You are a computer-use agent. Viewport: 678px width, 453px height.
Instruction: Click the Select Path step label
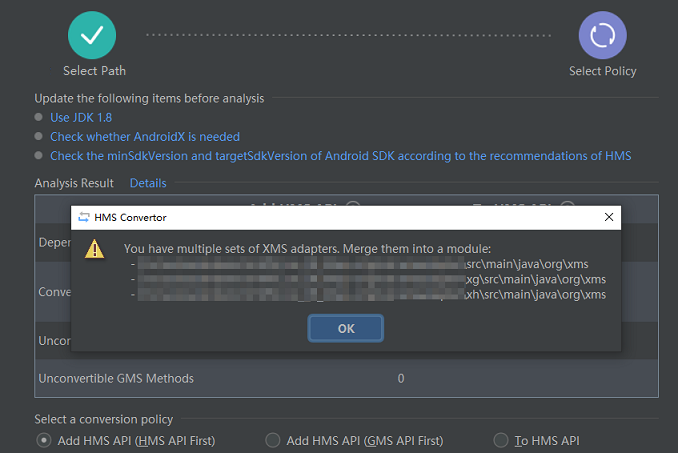coord(94,71)
